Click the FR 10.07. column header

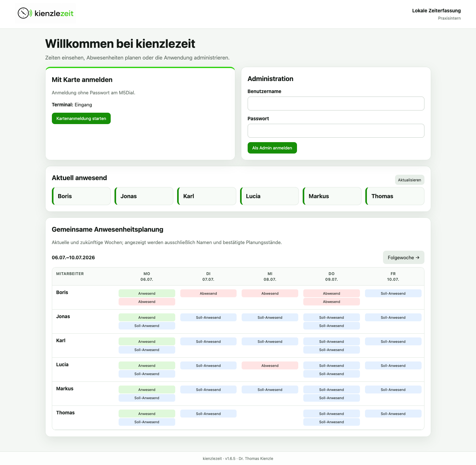tap(393, 277)
